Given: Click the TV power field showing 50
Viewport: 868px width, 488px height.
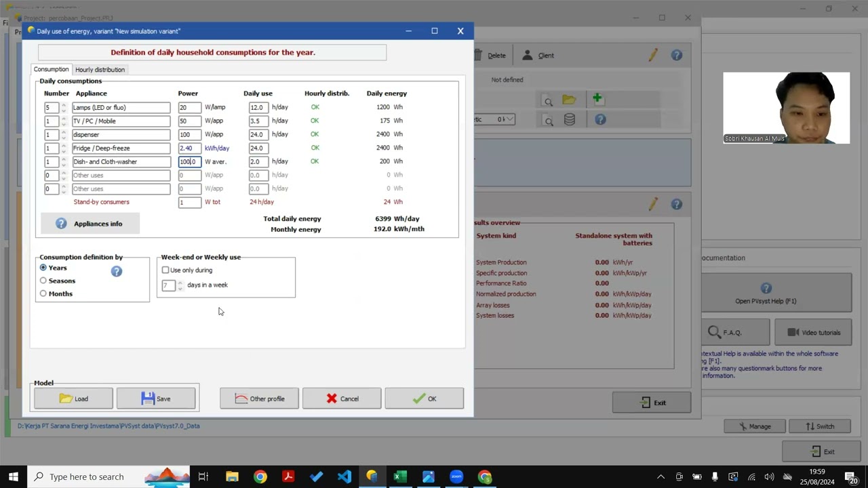Looking at the screenshot, I should [x=190, y=121].
